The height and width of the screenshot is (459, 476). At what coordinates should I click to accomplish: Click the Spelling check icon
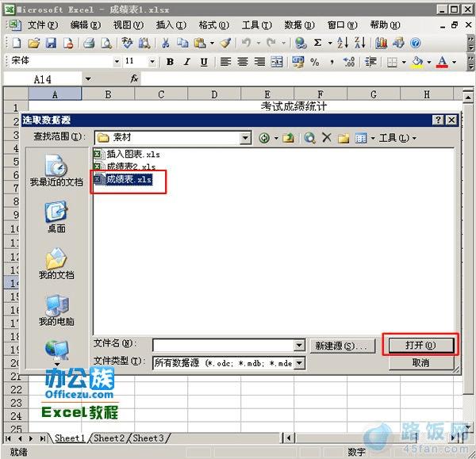[x=127, y=43]
